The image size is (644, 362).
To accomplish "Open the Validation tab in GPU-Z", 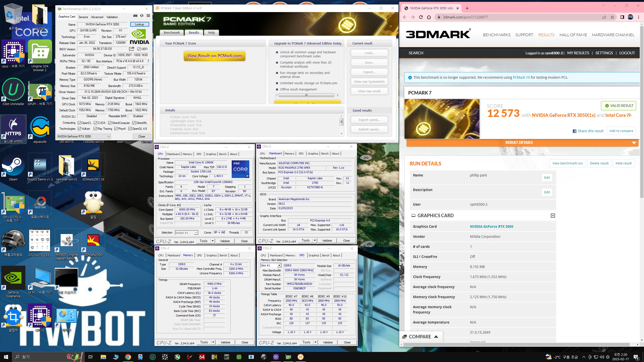I will click(x=112, y=17).
